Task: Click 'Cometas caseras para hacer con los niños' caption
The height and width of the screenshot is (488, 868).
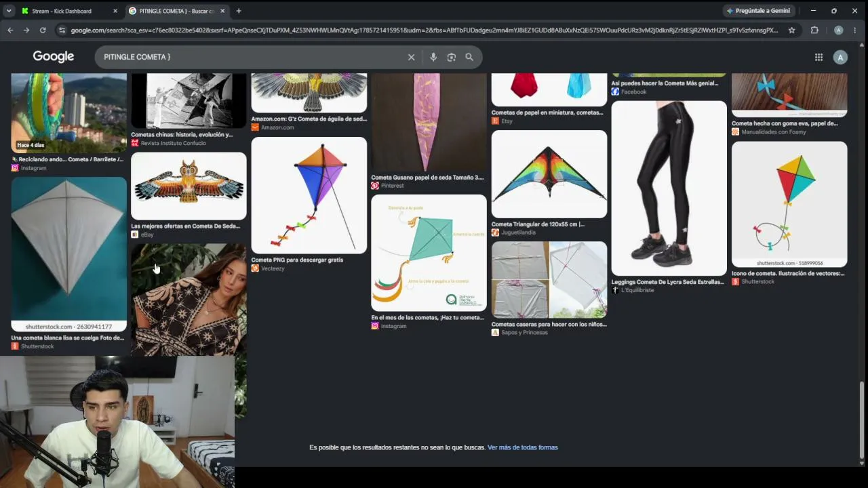Action: coord(549,324)
